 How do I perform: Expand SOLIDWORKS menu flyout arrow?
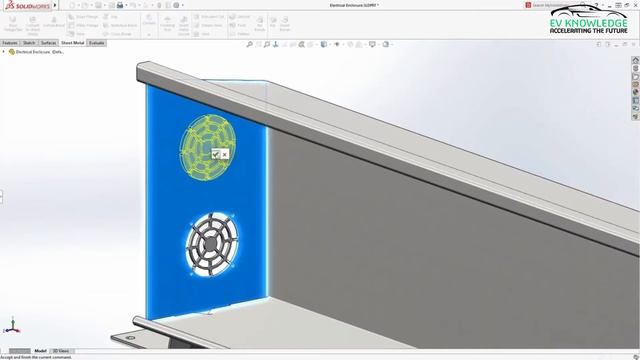point(55,5)
